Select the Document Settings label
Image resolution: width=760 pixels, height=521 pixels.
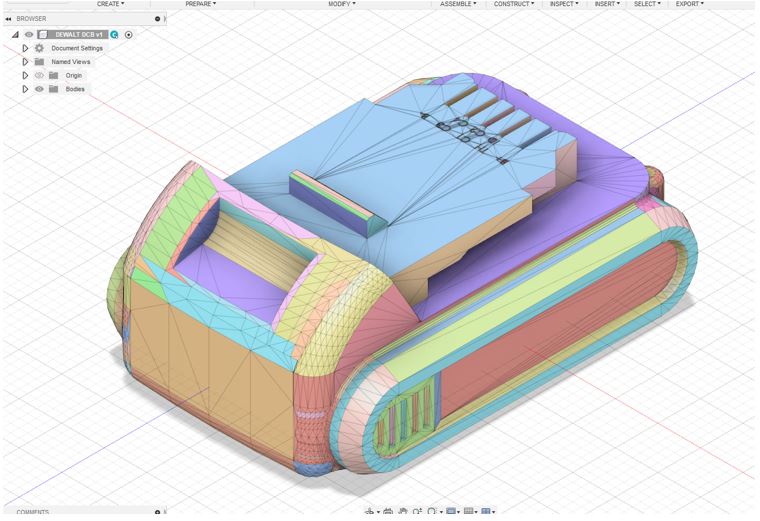click(x=77, y=48)
